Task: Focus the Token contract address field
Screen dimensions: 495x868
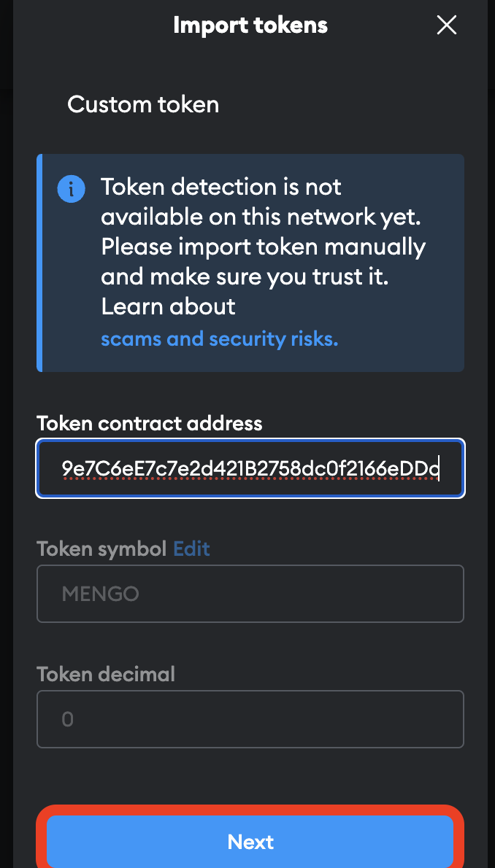Action: tap(250, 469)
